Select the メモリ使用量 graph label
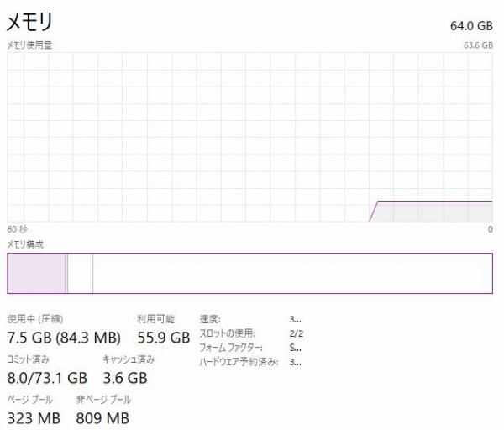 click(29, 45)
